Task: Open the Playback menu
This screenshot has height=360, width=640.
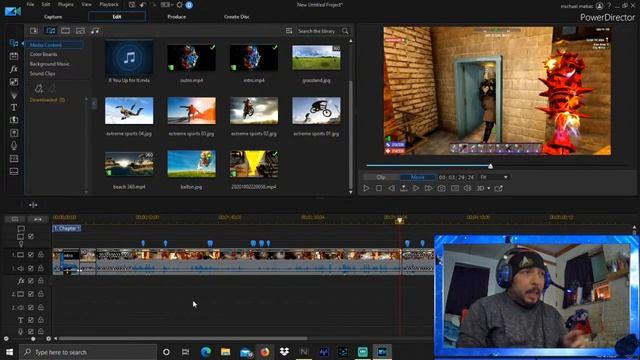Action: 109,4
